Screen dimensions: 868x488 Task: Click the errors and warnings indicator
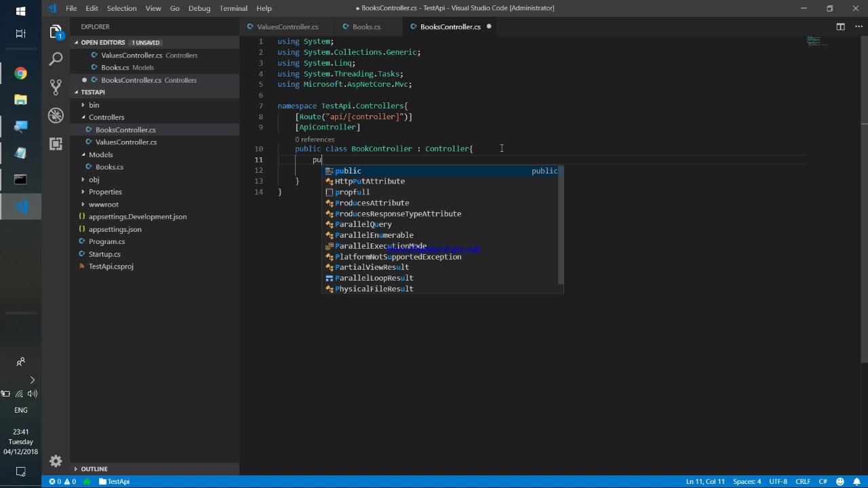coord(62,481)
